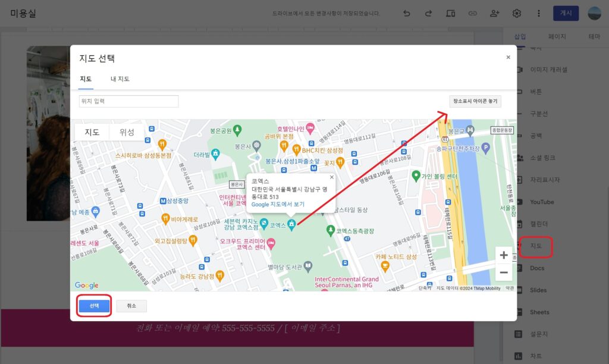Open the 페이지 pages sidebar tab
This screenshot has width=609, height=364.
click(557, 36)
